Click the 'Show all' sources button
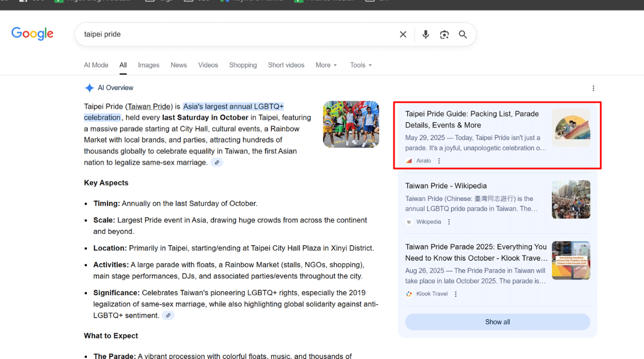The image size is (644, 359). [497, 322]
